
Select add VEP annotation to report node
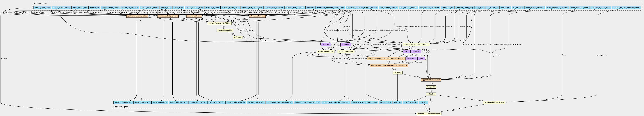coord(429,114)
